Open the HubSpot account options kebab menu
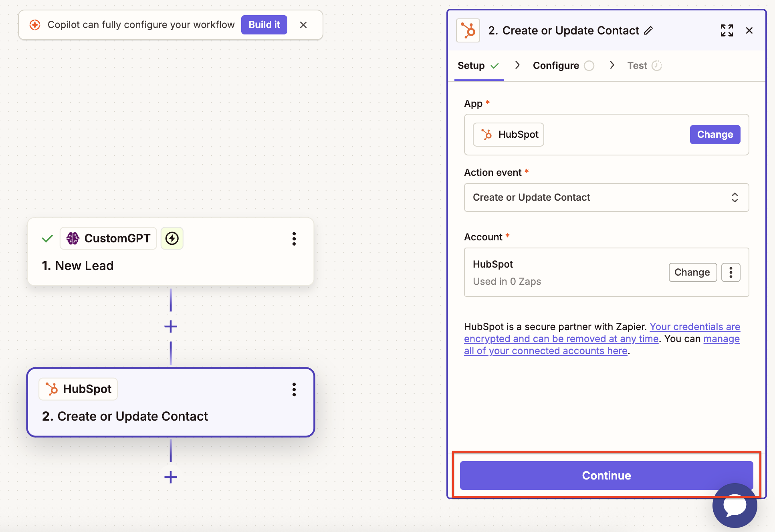 [731, 272]
